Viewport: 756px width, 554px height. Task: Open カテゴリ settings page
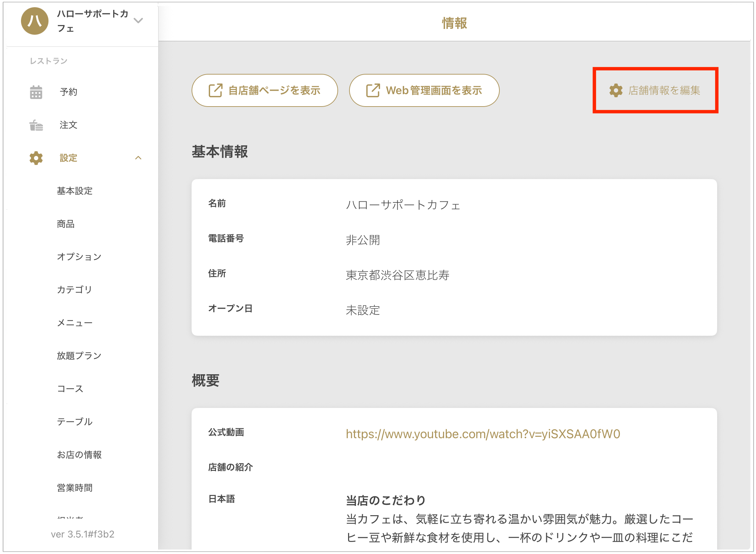click(75, 290)
